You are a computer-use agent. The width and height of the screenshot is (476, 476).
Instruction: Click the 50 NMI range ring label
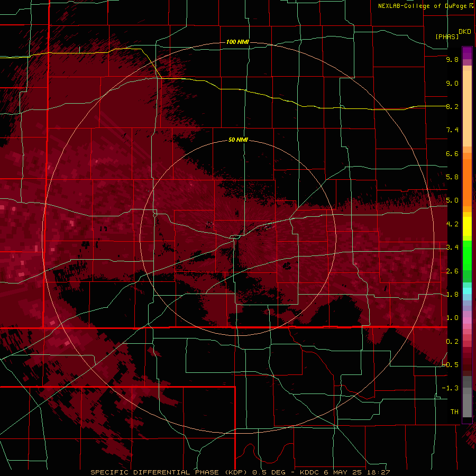pos(238,140)
